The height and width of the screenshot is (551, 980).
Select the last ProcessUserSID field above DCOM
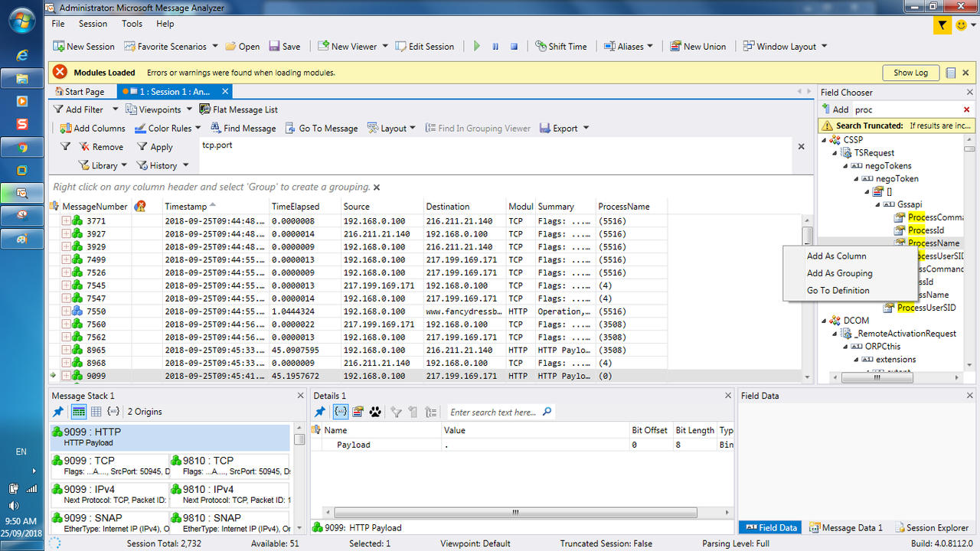pyautogui.click(x=926, y=308)
